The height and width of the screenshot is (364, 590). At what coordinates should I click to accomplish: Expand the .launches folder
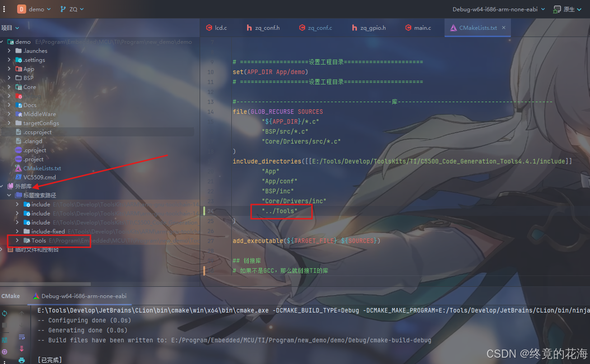point(9,51)
